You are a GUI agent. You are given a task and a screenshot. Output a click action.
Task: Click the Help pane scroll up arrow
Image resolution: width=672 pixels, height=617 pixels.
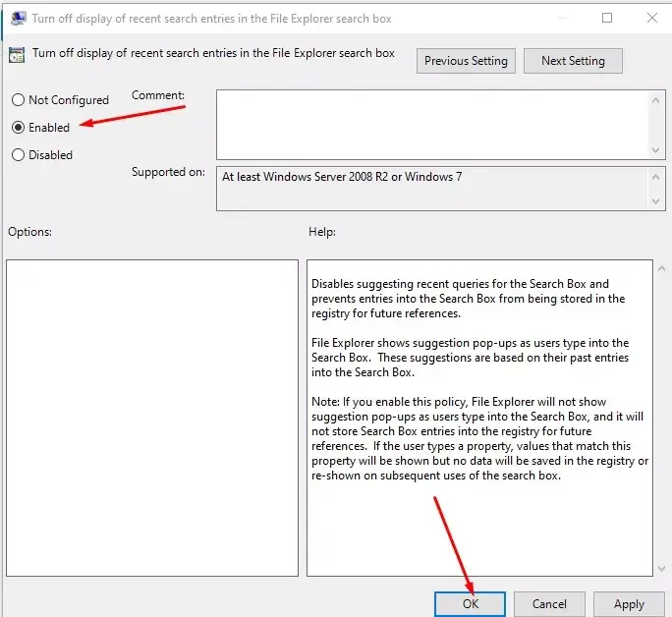tap(662, 268)
